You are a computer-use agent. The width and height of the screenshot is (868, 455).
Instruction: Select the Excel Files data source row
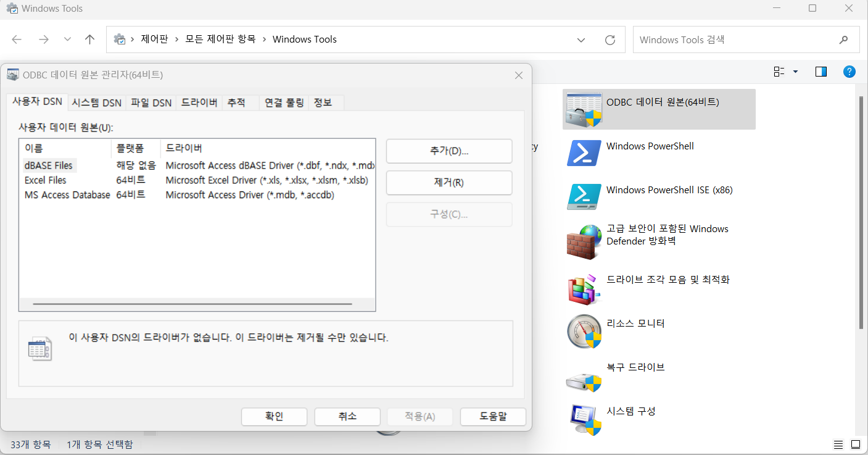click(197, 180)
